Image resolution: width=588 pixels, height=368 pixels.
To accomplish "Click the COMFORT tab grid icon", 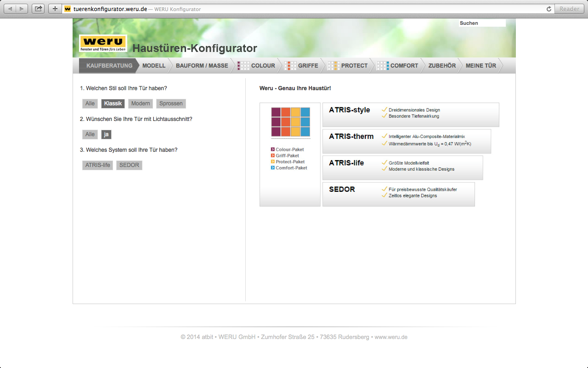I will point(383,66).
